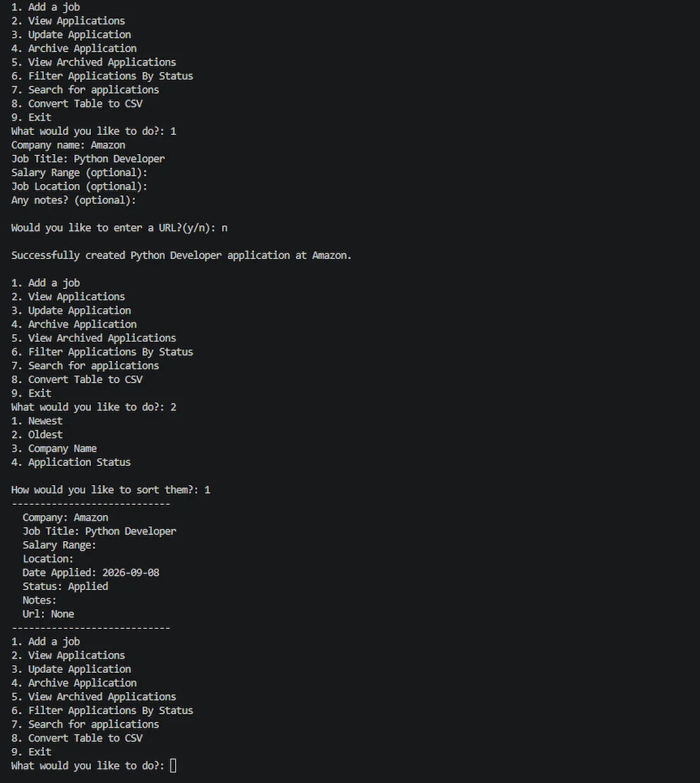Screen dimensions: 700x783
Task: Click '1. Newest' sort option text
Action: (x=37, y=421)
